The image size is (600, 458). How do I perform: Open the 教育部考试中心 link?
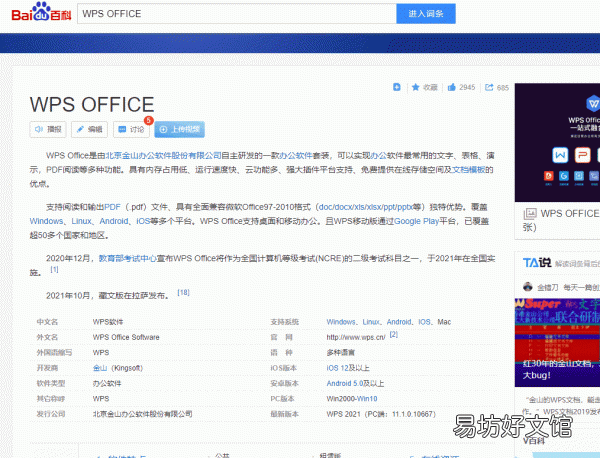tap(127, 258)
